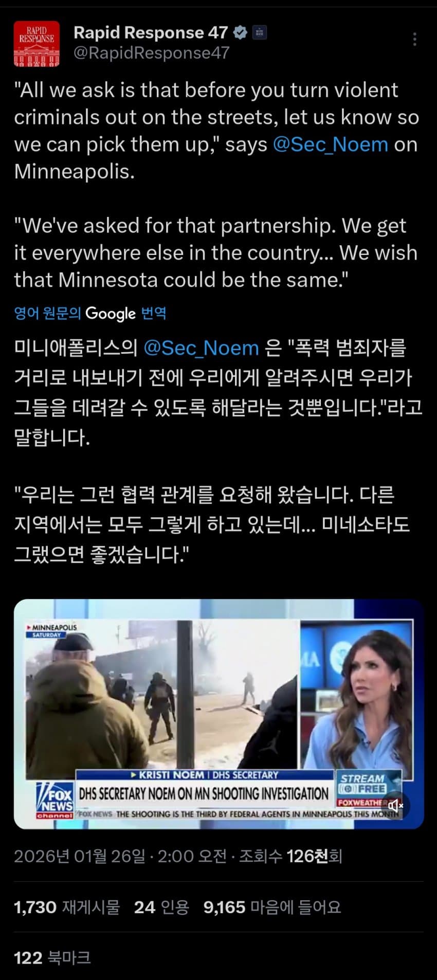Open the three-dot more options menu
This screenshot has height=980, width=437.
click(x=414, y=39)
